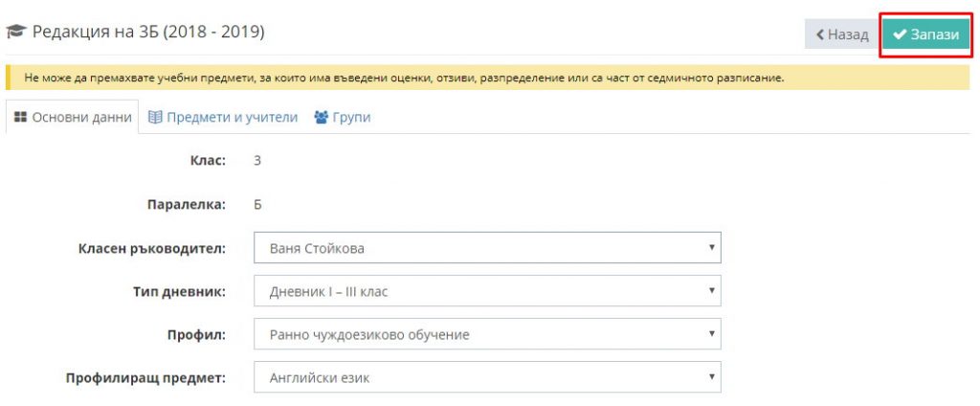980x406 pixels.
Task: Switch to the Групи tab
Action: [x=342, y=117]
